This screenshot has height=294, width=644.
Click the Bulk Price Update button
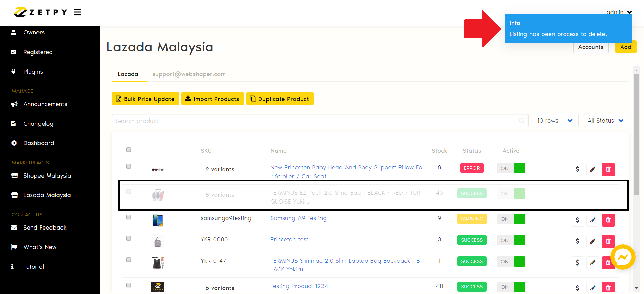point(146,99)
